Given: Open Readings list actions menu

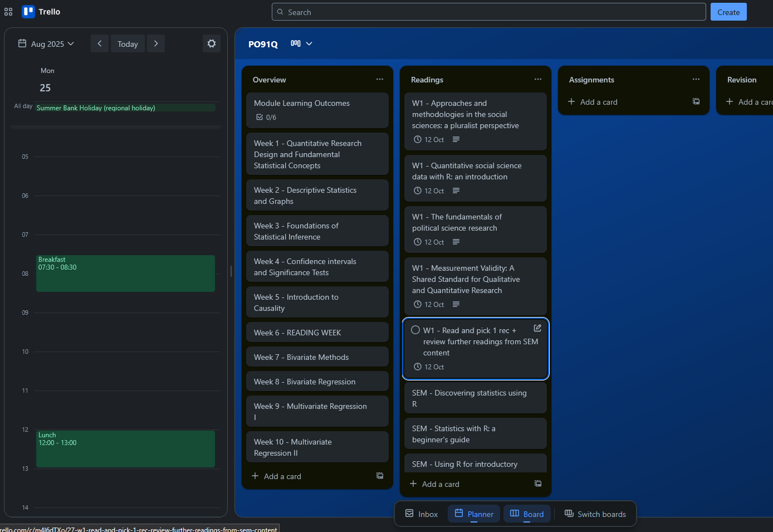Looking at the screenshot, I should coord(538,80).
